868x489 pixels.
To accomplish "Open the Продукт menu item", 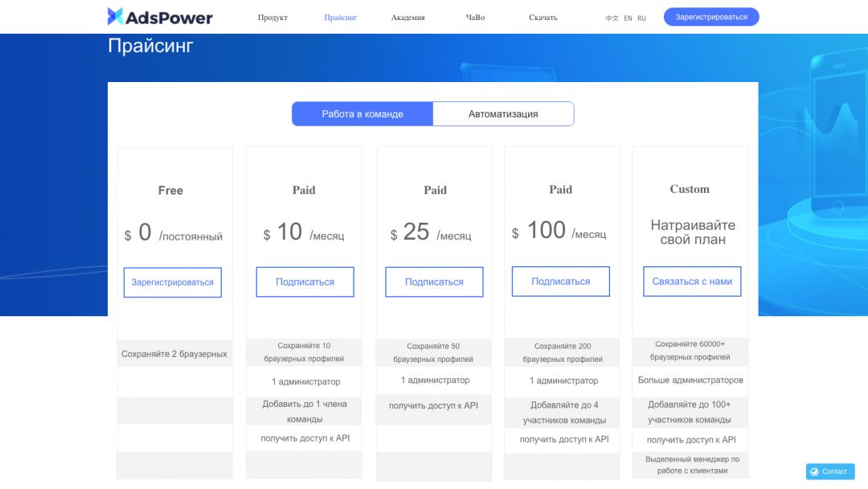I will pyautogui.click(x=273, y=17).
